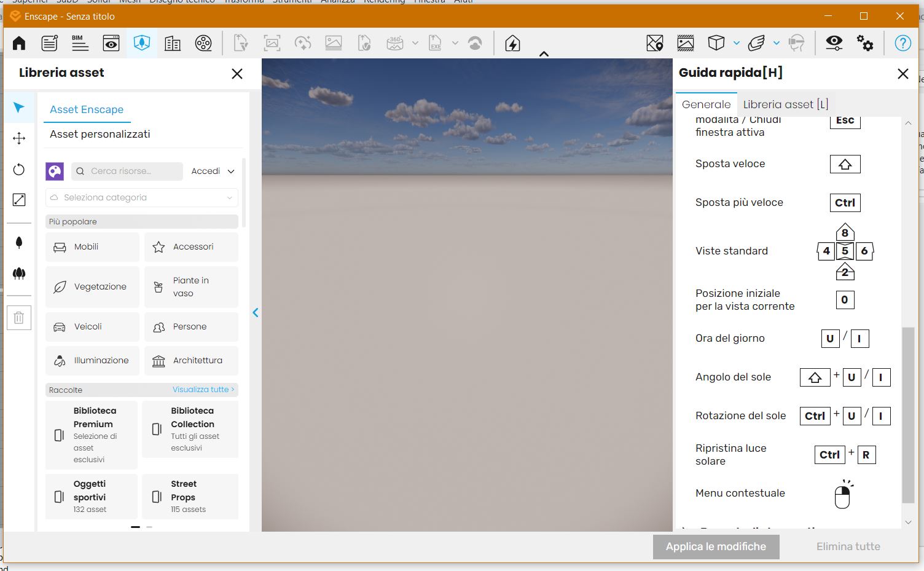Click the lightning bolt toolbar icon

512,43
